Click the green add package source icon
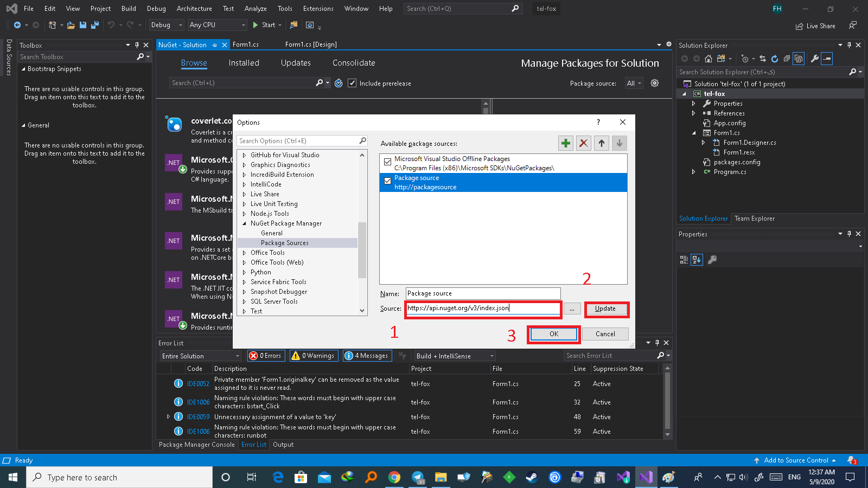This screenshot has height=488, width=868. (x=566, y=143)
